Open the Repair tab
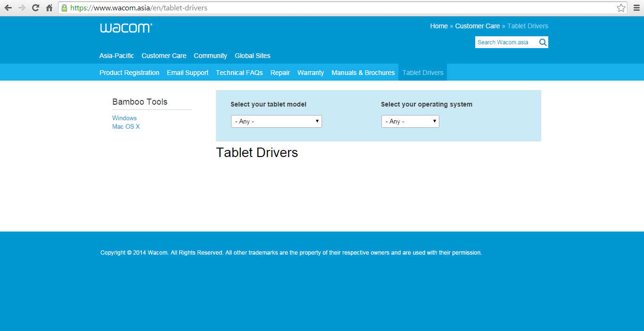The image size is (644, 331). pyautogui.click(x=280, y=73)
